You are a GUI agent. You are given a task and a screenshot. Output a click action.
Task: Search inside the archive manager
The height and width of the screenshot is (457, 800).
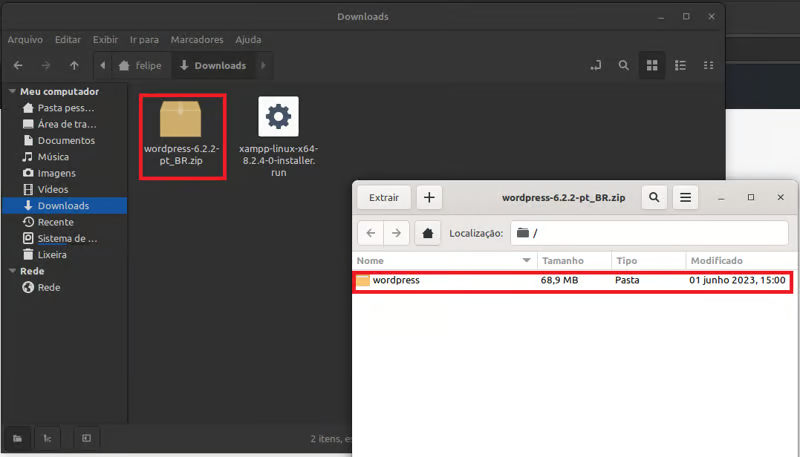[x=654, y=198]
